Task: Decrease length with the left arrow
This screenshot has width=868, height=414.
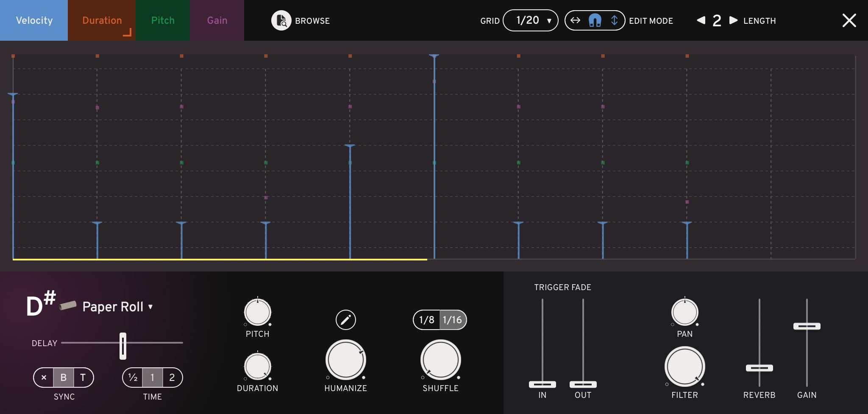Action: [x=701, y=20]
